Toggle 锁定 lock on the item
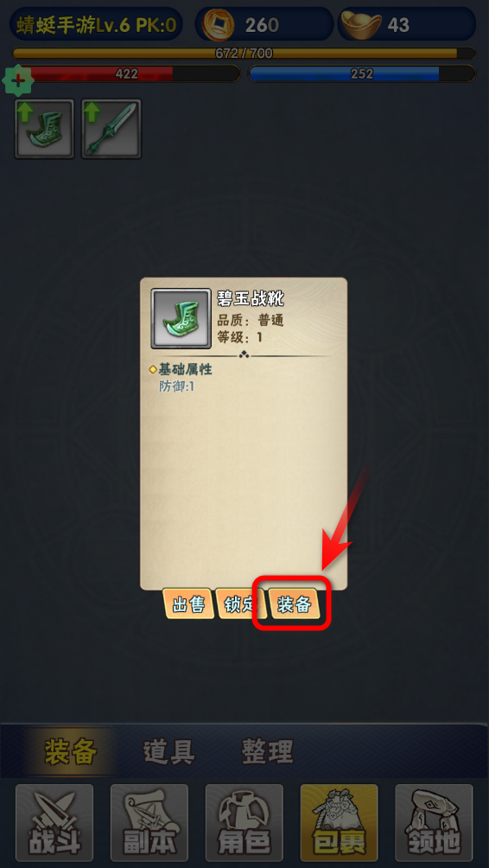The image size is (489, 868). (241, 604)
